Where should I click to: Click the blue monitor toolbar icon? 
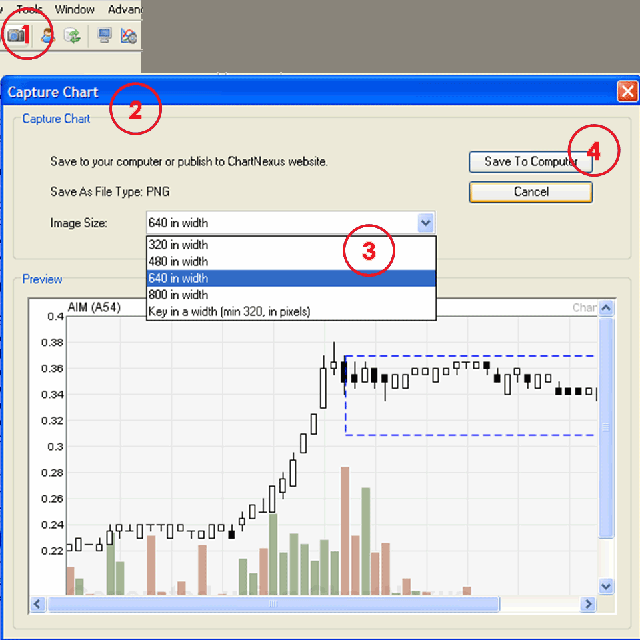point(104,35)
